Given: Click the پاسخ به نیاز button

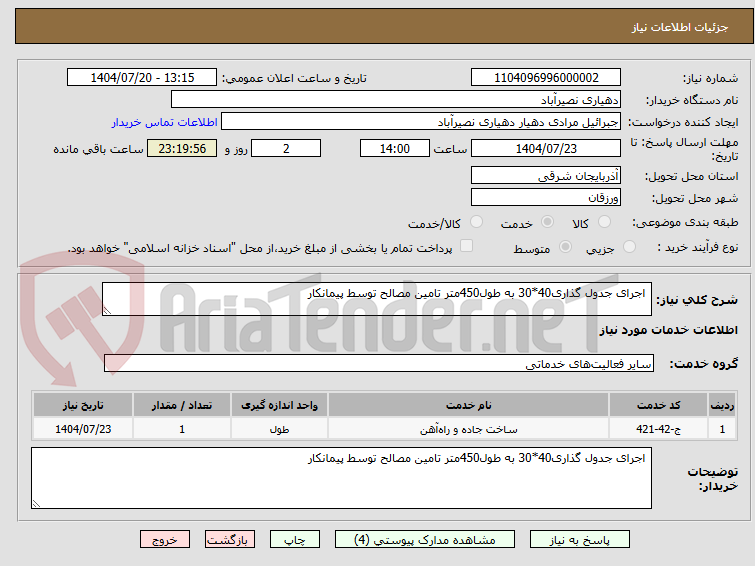Looking at the screenshot, I should pyautogui.click(x=580, y=540).
